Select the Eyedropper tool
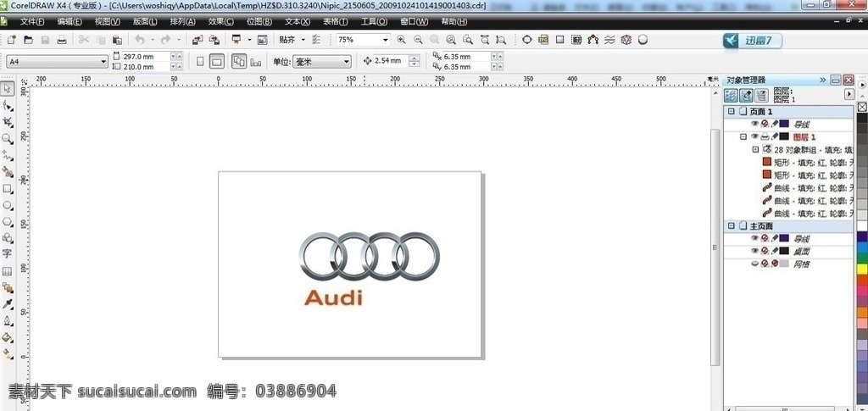 coord(7,304)
